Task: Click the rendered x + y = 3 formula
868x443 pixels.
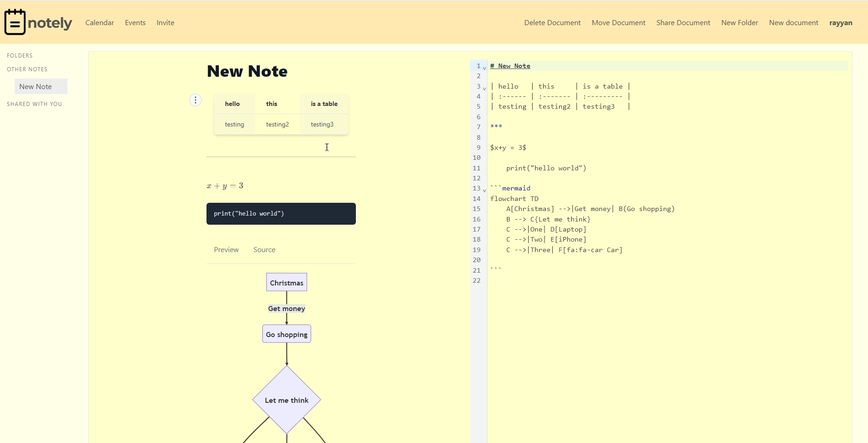Action: coord(225,185)
